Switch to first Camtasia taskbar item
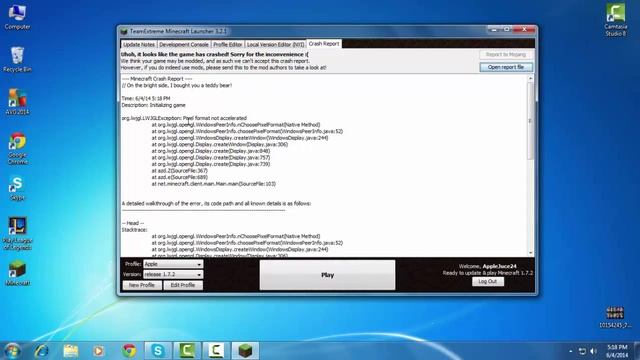Screen dimensions: 640x360 [x=187, y=351]
